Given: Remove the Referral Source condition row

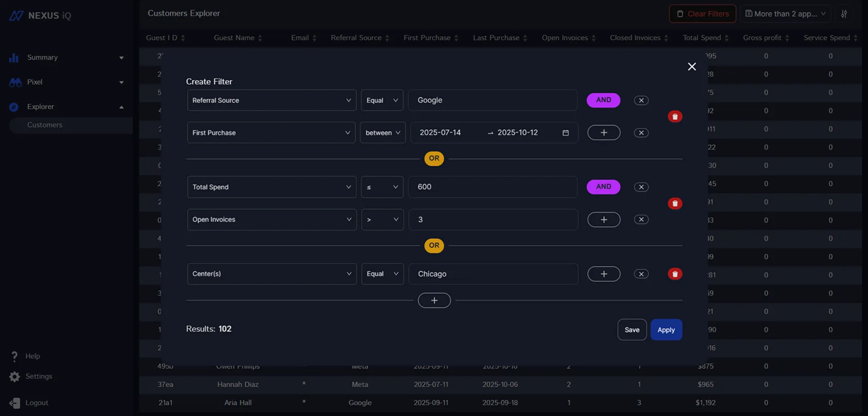Looking at the screenshot, I should [x=641, y=100].
